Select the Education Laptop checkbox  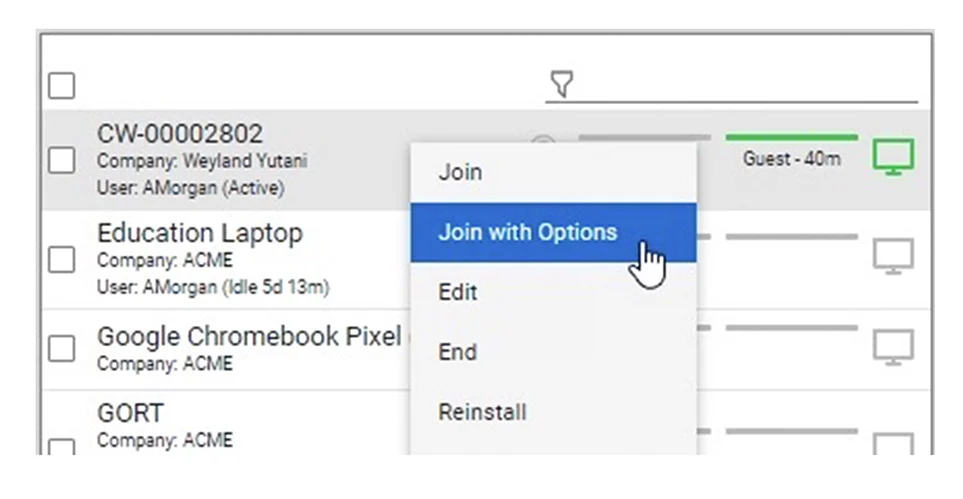tap(61, 259)
